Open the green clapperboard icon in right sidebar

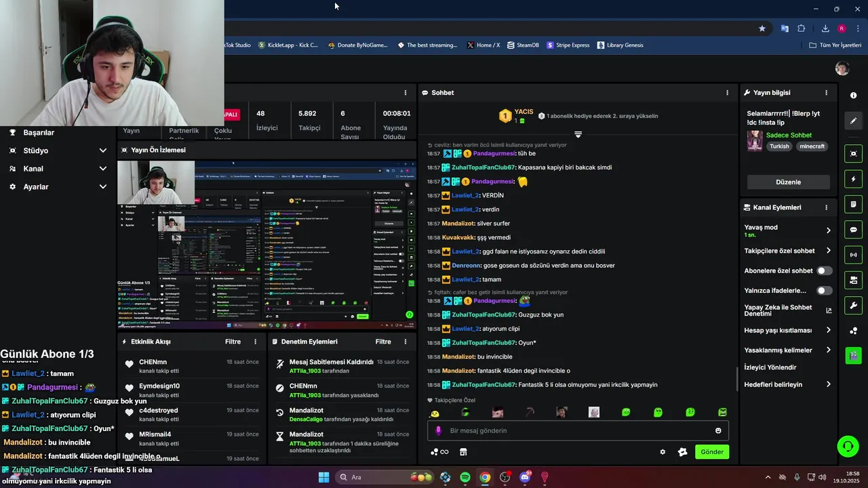(x=853, y=354)
